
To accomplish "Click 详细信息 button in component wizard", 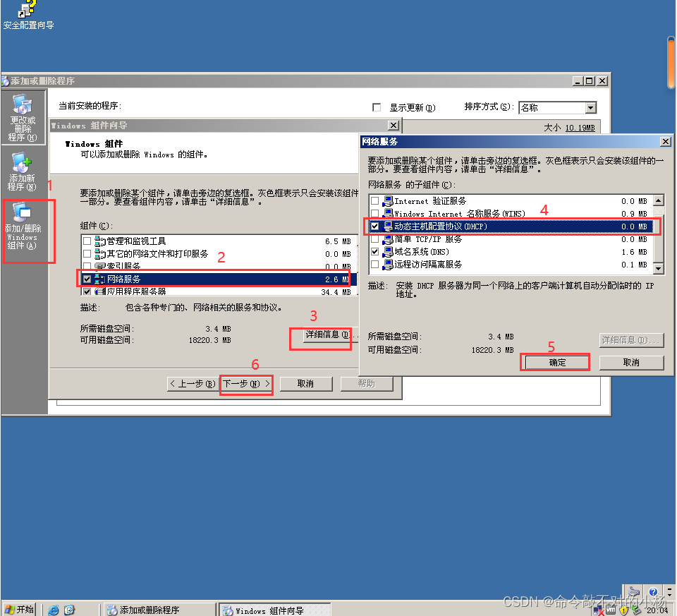I will click(331, 334).
